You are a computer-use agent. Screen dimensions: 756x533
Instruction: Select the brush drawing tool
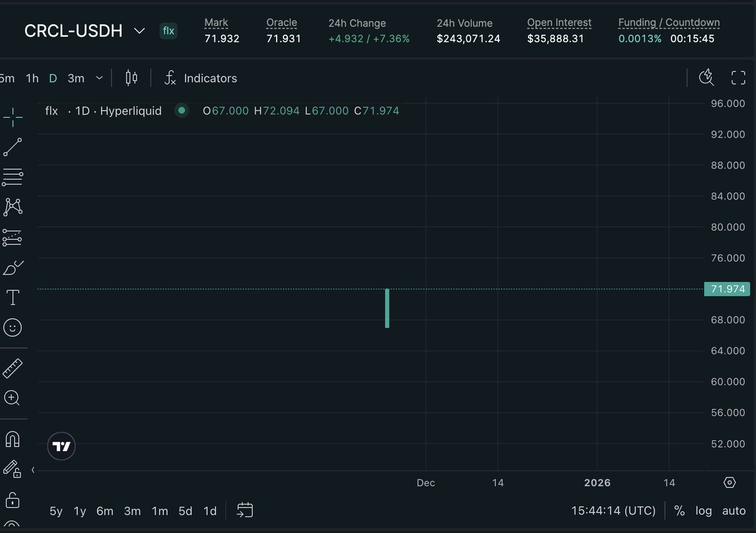pyautogui.click(x=13, y=268)
